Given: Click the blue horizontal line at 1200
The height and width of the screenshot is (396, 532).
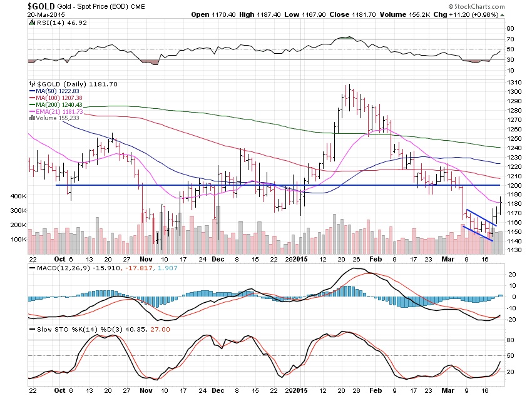Looking at the screenshot, I should click(250, 185).
